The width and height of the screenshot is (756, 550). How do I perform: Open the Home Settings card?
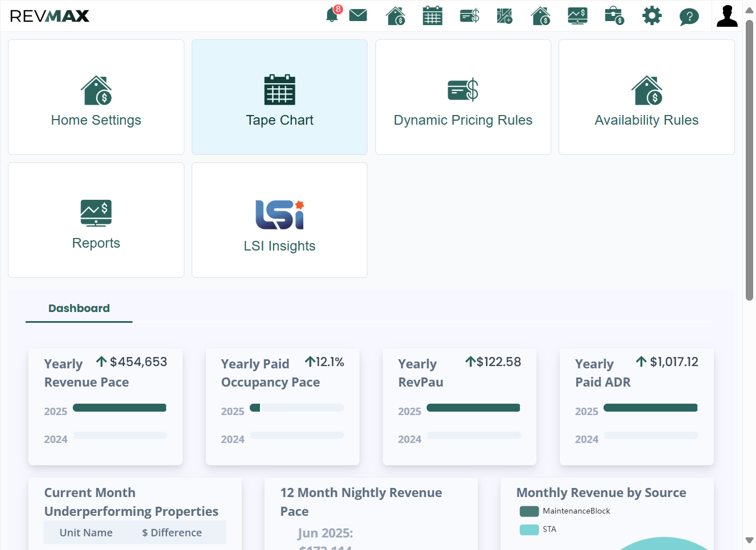point(96,97)
